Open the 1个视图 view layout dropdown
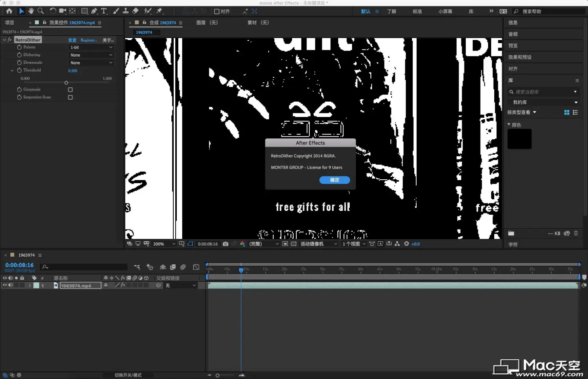Viewport: 588px width, 379px height. (x=354, y=244)
